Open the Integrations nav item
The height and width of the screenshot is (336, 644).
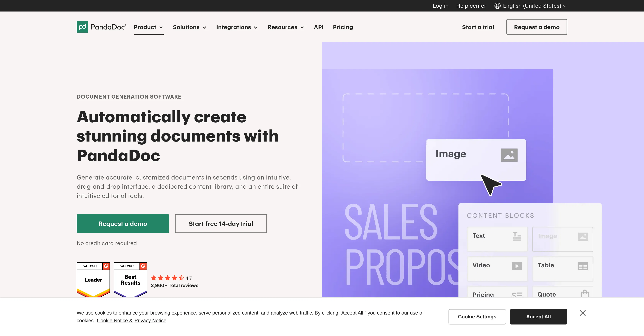click(x=237, y=27)
